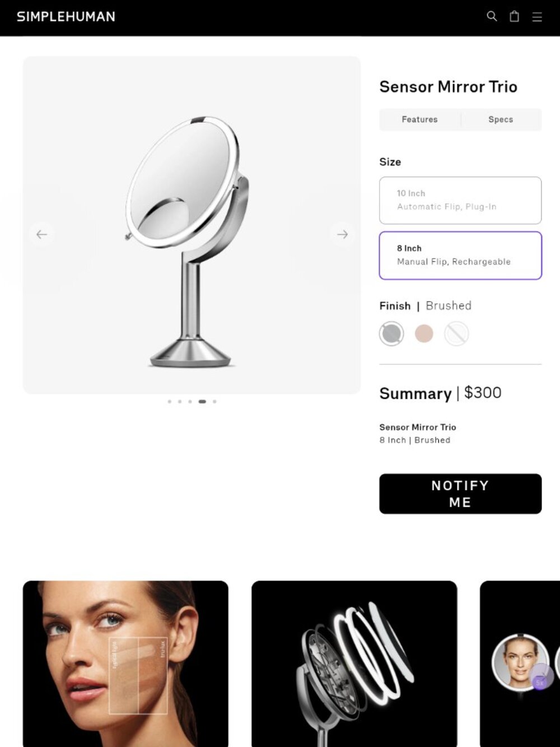Switch to the Specs tab
Viewport: 560px width, 747px height.
tap(501, 119)
